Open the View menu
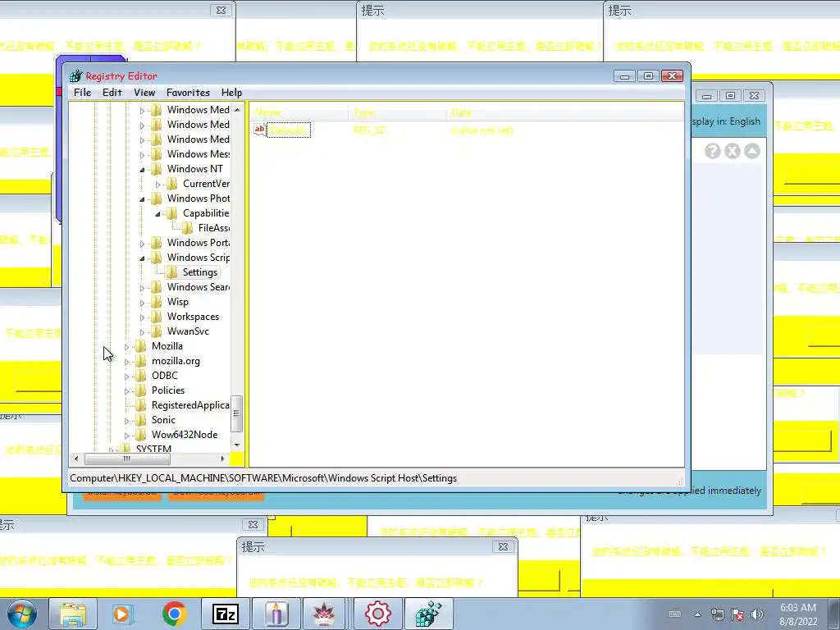 pyautogui.click(x=144, y=93)
